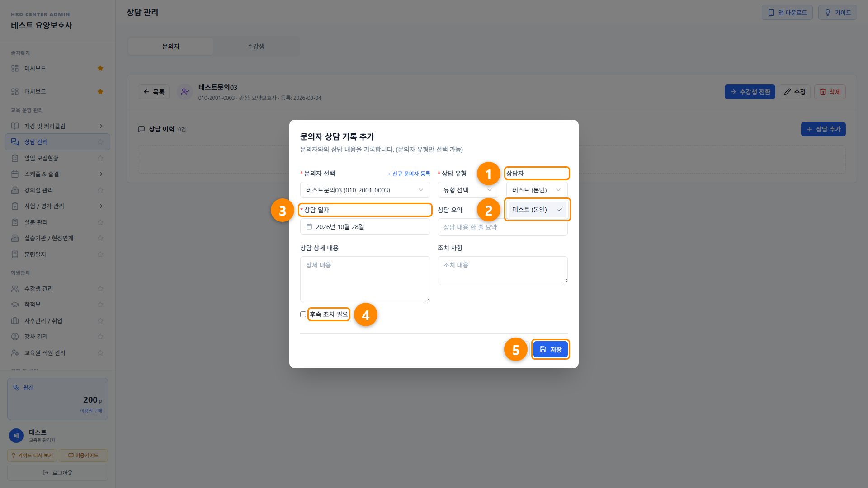Expand the 시험 / 평가 관리 menu
The width and height of the screenshot is (868, 488).
(x=57, y=206)
